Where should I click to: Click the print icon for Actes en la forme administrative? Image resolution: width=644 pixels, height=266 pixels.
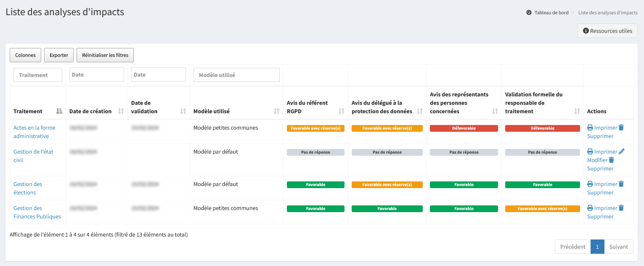[x=590, y=128]
